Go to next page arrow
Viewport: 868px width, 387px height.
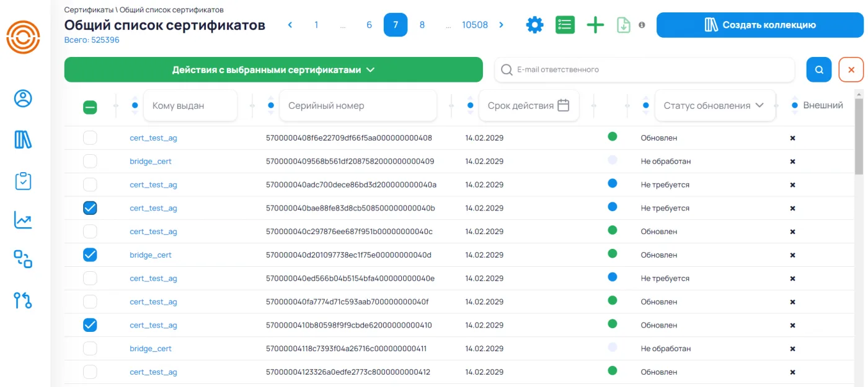pos(502,25)
